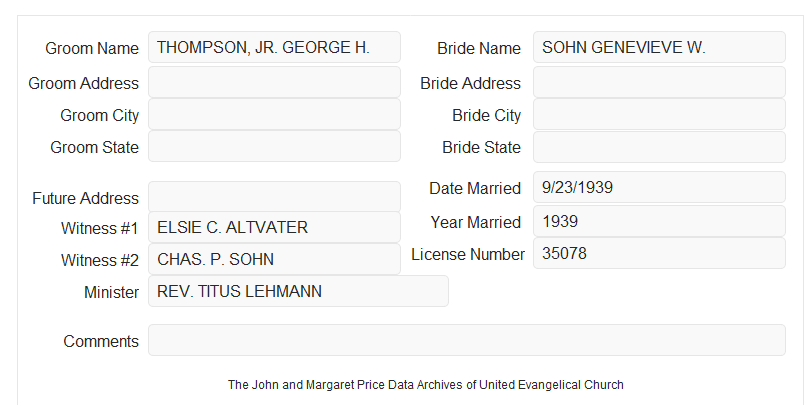Select the Year Married field with 1939
The image size is (805, 405).
659,221
